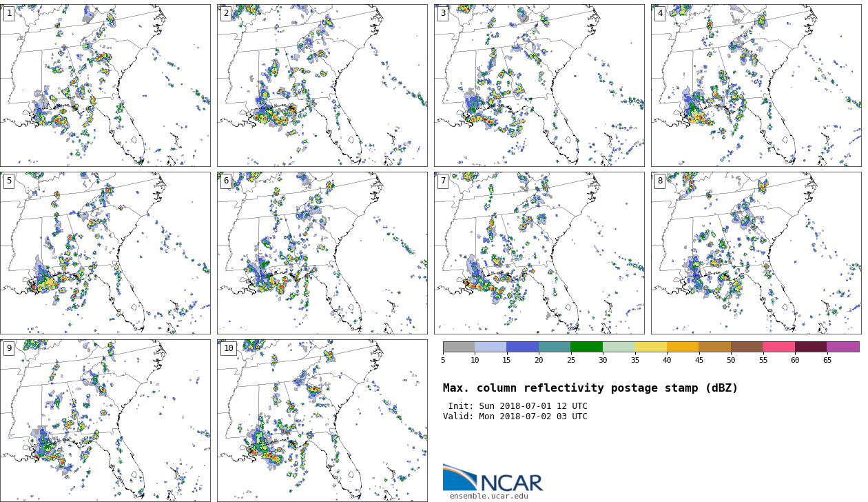Image resolution: width=868 pixels, height=502 pixels.
Task: Open ensemble member 6 reflectivity map
Action: tap(322, 253)
